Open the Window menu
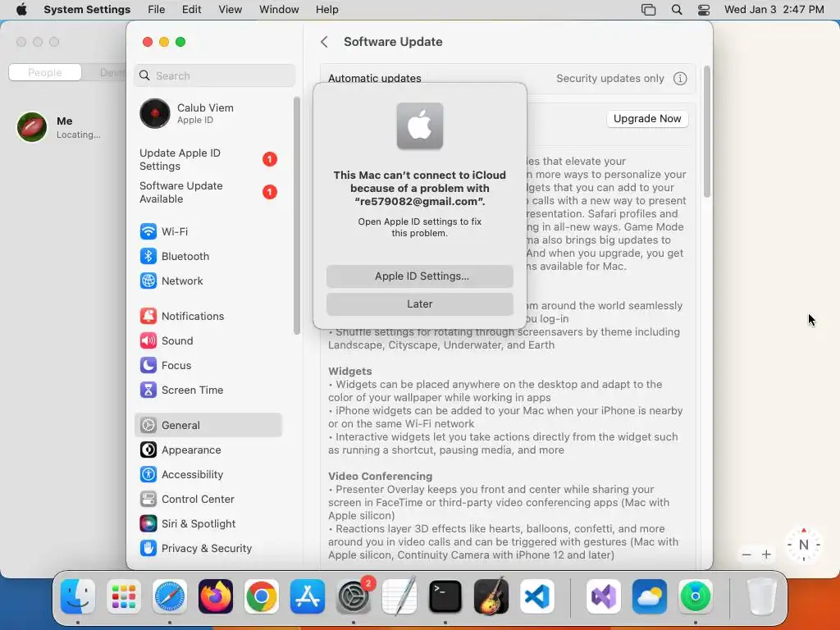Screen dimensions: 840x630 [x=279, y=10]
